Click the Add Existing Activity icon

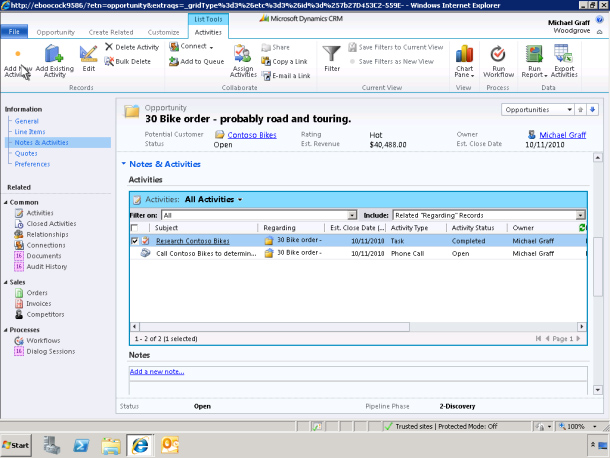click(x=55, y=55)
